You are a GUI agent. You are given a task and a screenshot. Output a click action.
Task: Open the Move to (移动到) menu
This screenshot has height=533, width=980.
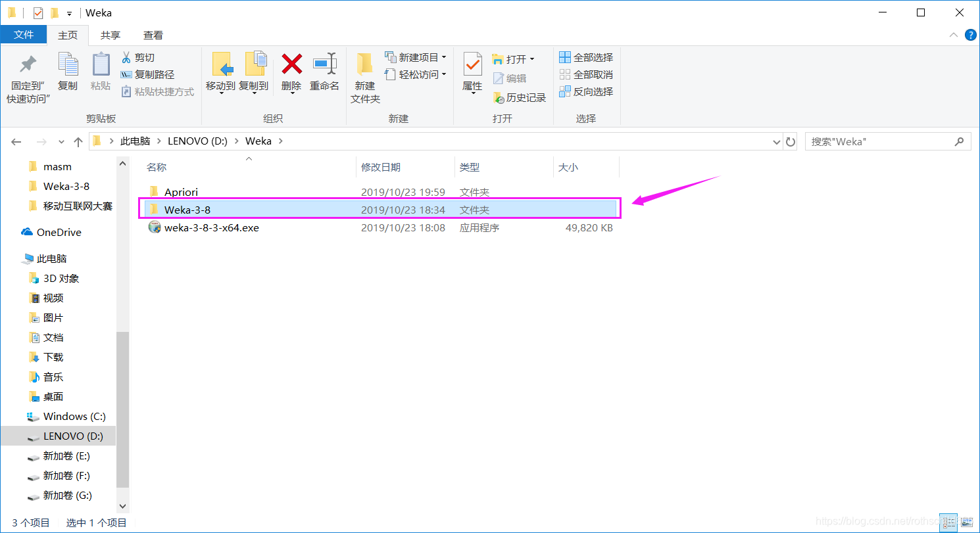(220, 73)
